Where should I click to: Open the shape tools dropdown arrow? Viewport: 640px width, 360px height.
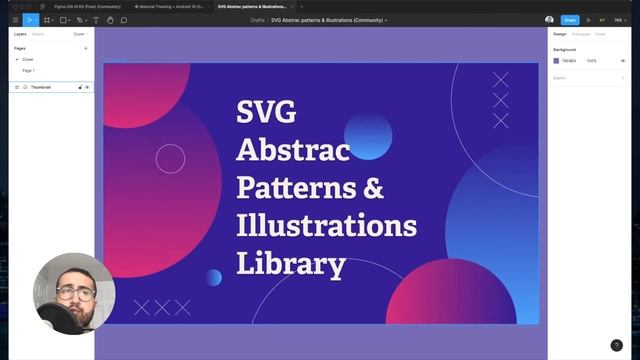pos(69,20)
